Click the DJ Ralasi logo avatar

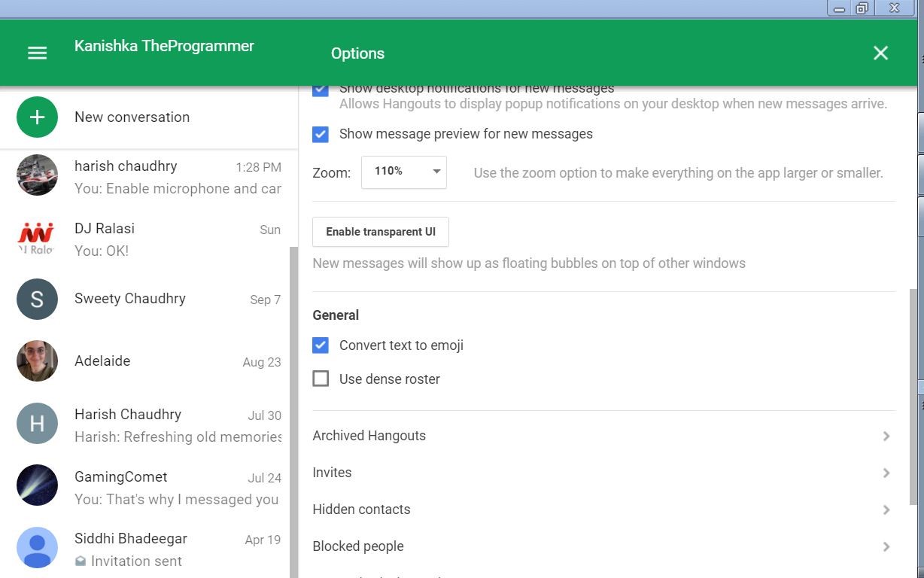tap(37, 238)
